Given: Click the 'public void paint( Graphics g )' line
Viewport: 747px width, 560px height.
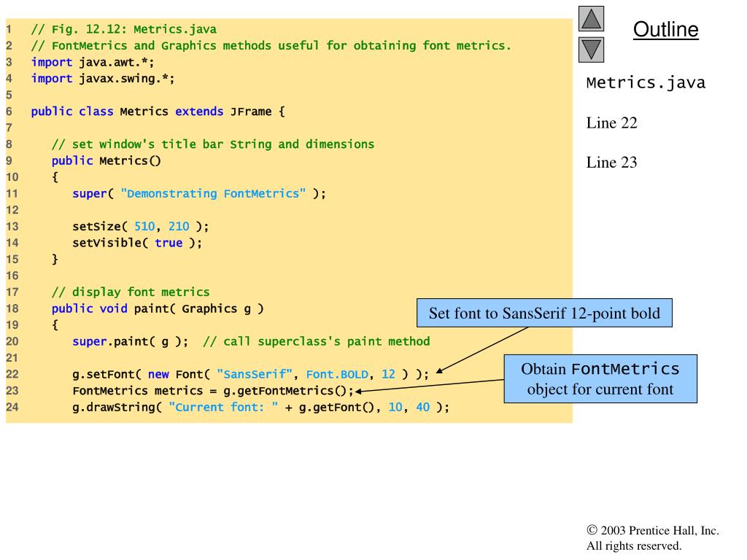Looking at the screenshot, I should 158,308.
